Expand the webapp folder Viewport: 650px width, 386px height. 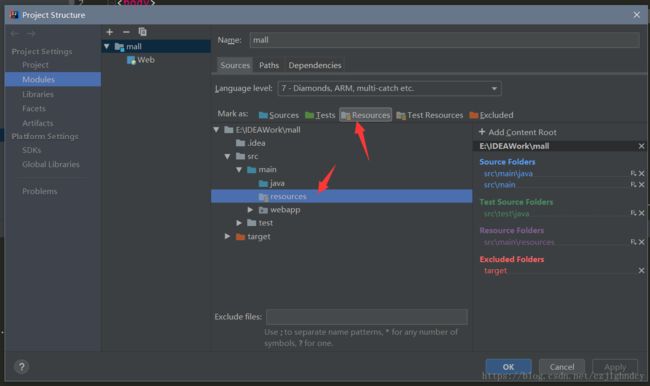[250, 210]
